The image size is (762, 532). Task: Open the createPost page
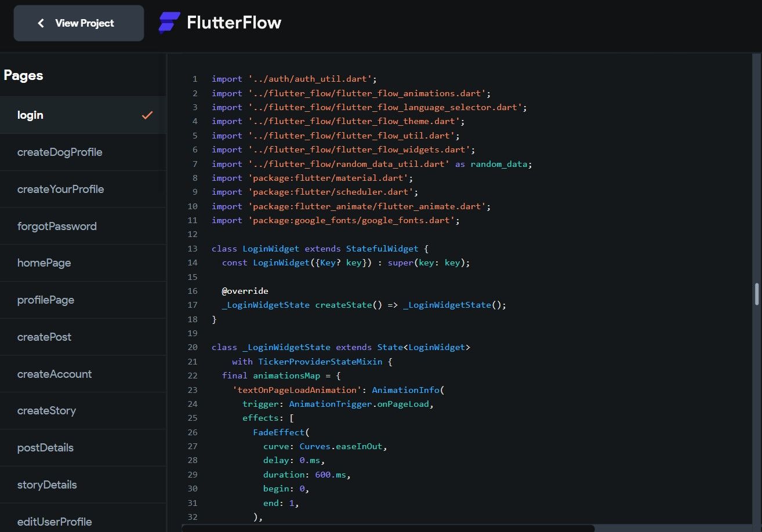pyautogui.click(x=45, y=337)
